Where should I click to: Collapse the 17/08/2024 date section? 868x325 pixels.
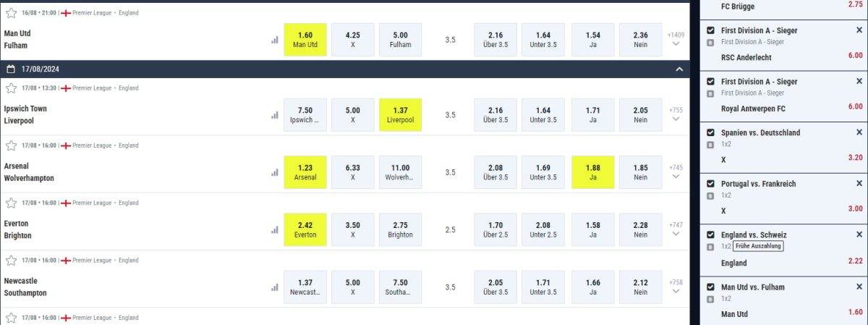click(x=678, y=69)
